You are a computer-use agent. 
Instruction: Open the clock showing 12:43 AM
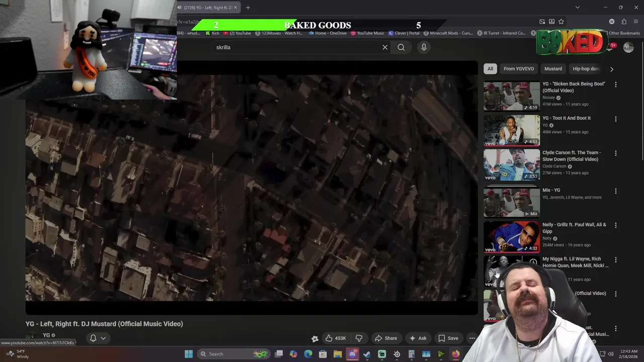[x=629, y=354]
